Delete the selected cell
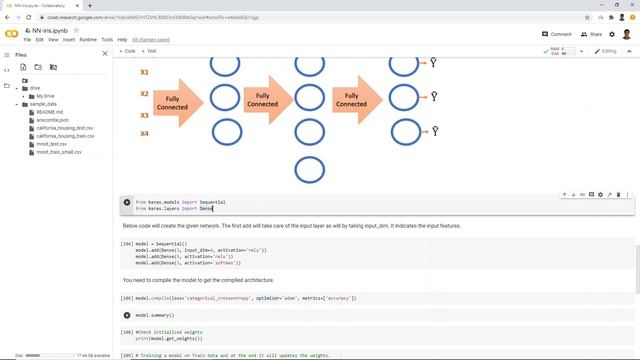 [x=618, y=195]
